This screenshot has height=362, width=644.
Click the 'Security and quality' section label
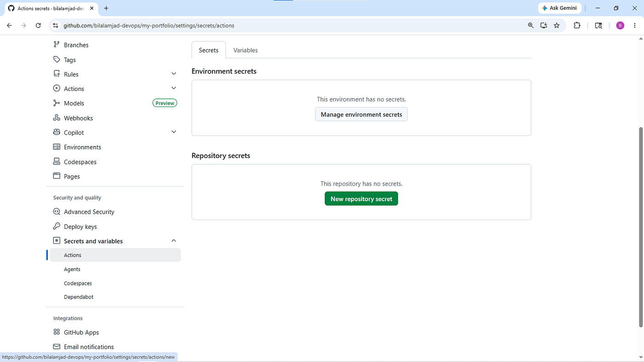tap(77, 198)
